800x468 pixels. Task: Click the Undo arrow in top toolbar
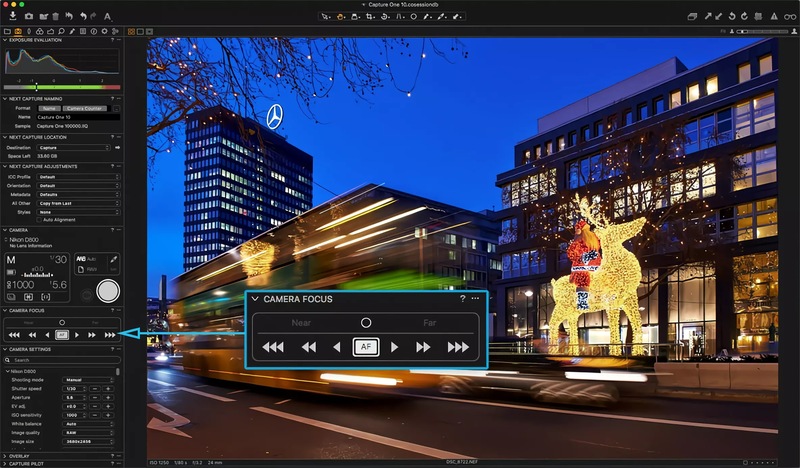(x=83, y=16)
